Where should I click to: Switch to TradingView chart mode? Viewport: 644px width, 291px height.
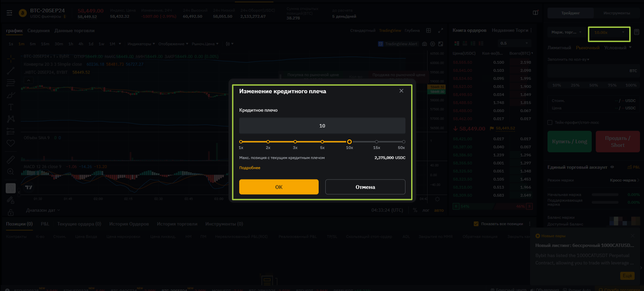(390, 31)
